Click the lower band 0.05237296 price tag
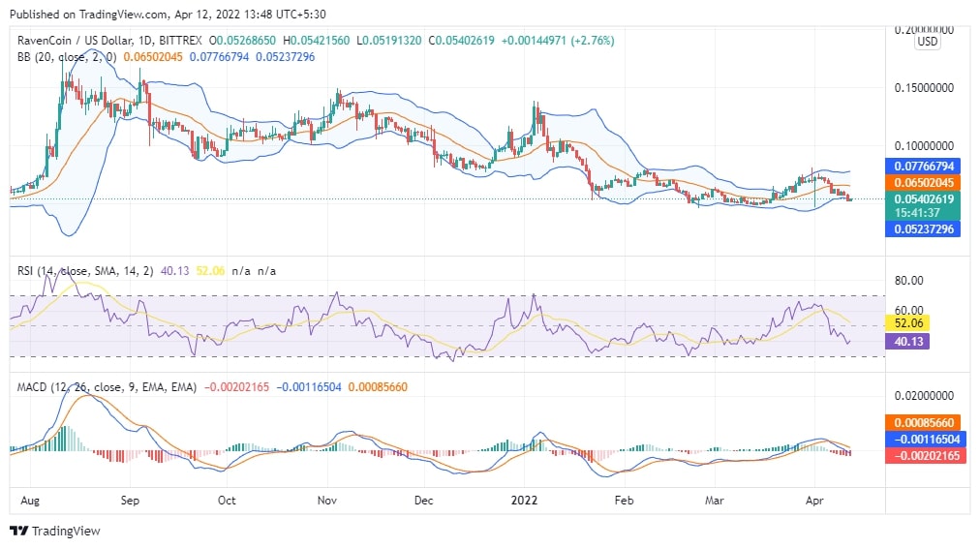Screen dimensions: 980x548 [x=923, y=229]
